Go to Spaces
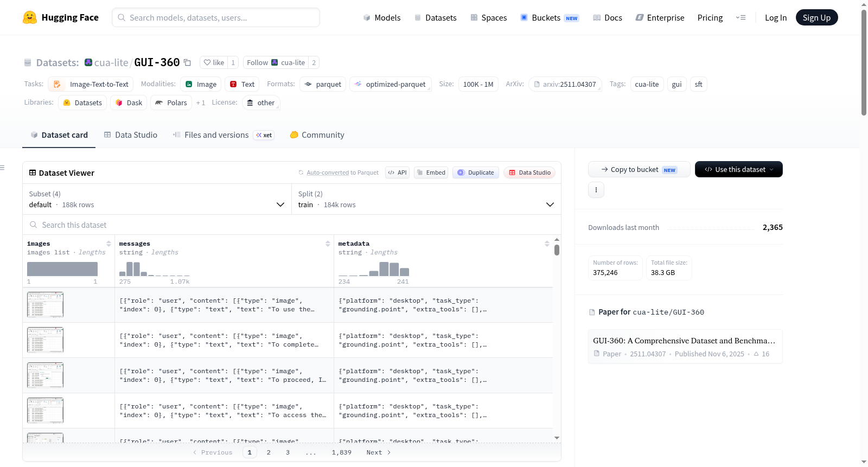 (488, 17)
